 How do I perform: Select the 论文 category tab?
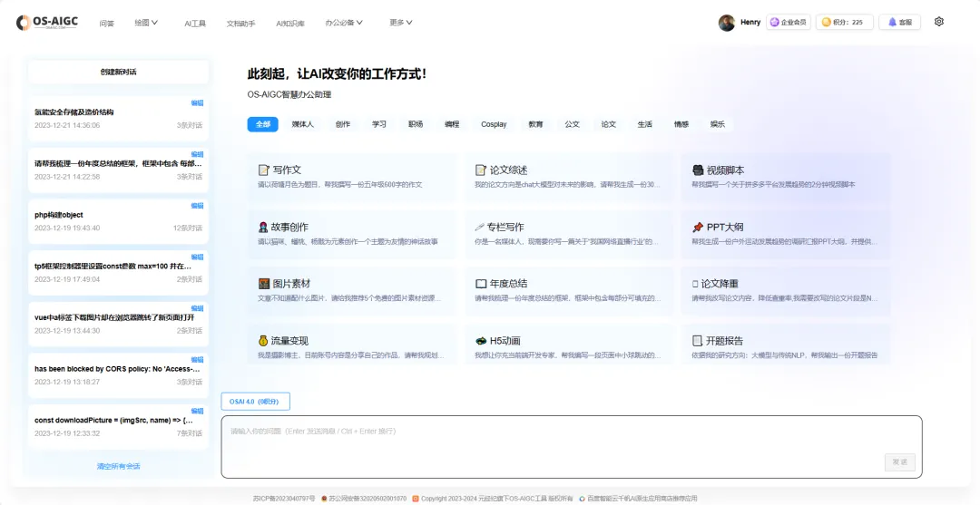[x=609, y=124]
